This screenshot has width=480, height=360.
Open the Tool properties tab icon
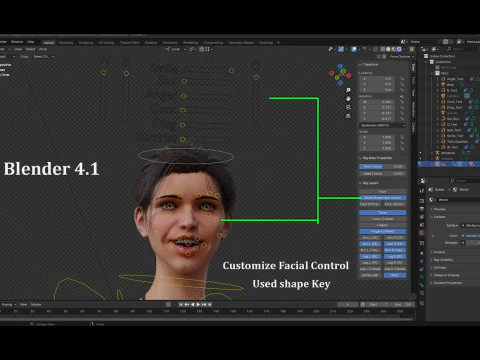tap(422, 191)
